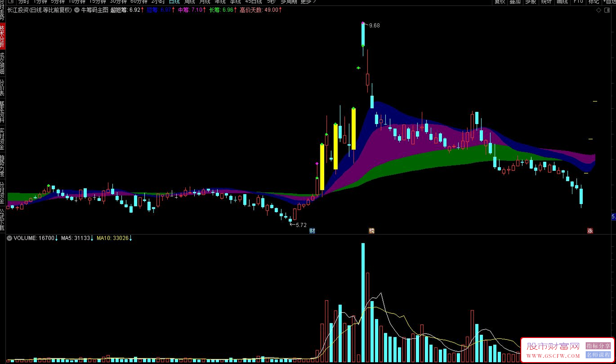Viewport: 616px width, 364px height.
Task: Click the 标记 mark button
Action: 593,1
